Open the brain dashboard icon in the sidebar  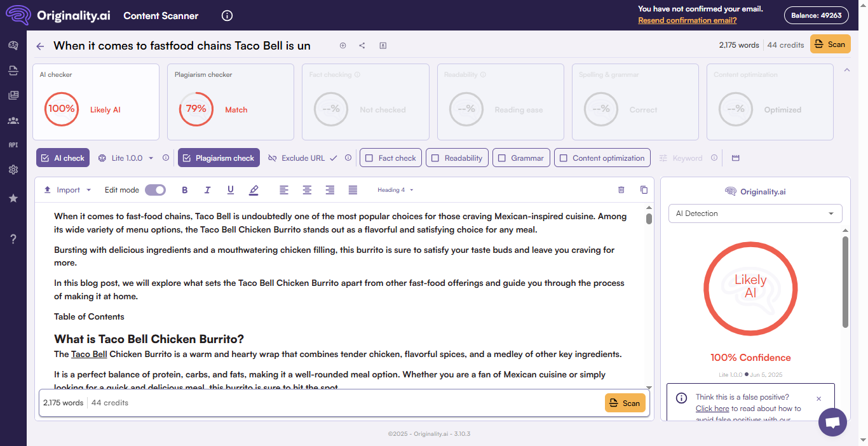click(x=13, y=45)
